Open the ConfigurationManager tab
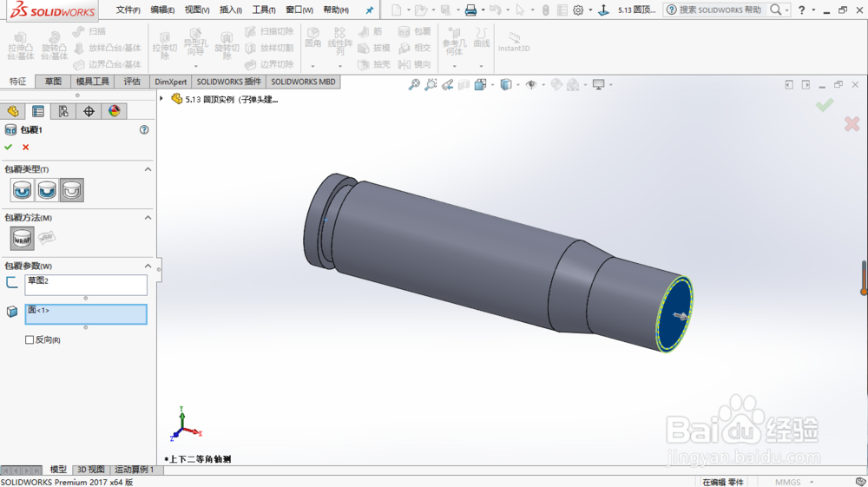 [63, 111]
